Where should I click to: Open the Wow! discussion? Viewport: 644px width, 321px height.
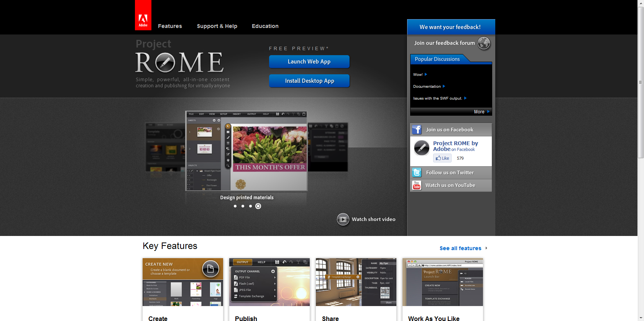point(418,75)
